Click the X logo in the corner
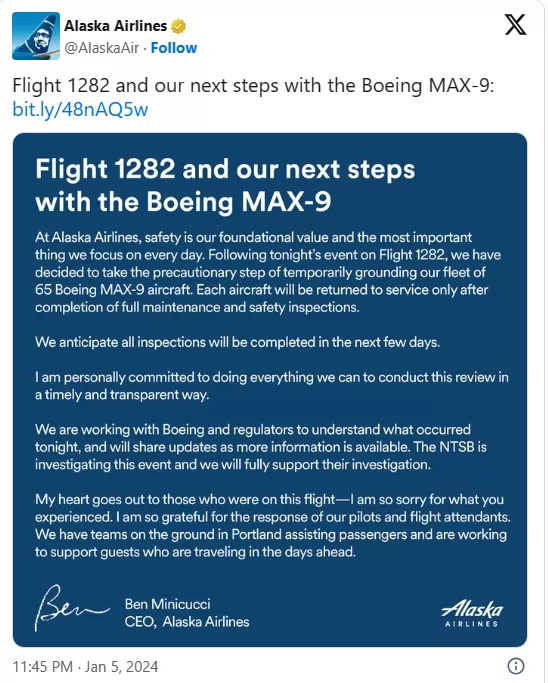The height and width of the screenshot is (683, 548). point(515,25)
